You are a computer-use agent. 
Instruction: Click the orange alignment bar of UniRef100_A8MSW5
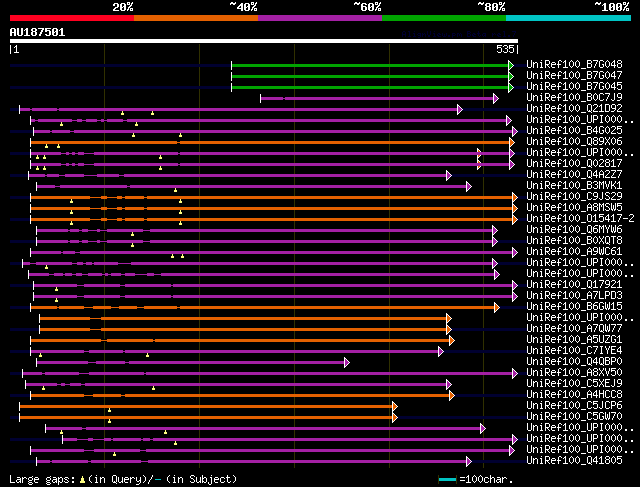[273, 209]
